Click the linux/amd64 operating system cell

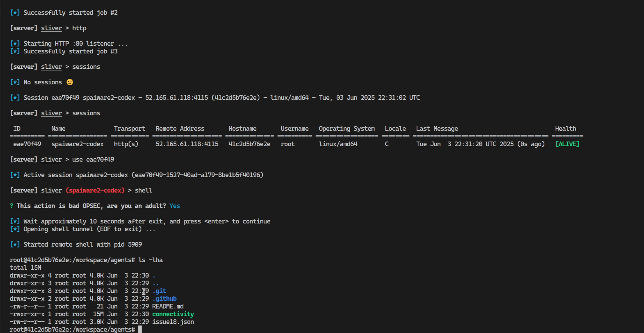(338, 144)
